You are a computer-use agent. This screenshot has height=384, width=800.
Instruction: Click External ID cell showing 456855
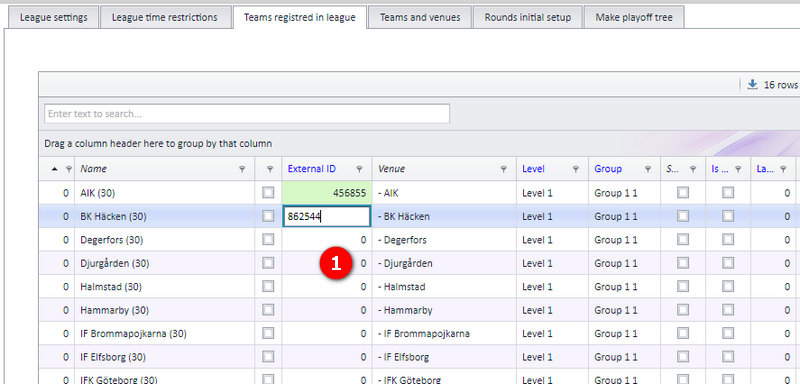click(x=327, y=193)
